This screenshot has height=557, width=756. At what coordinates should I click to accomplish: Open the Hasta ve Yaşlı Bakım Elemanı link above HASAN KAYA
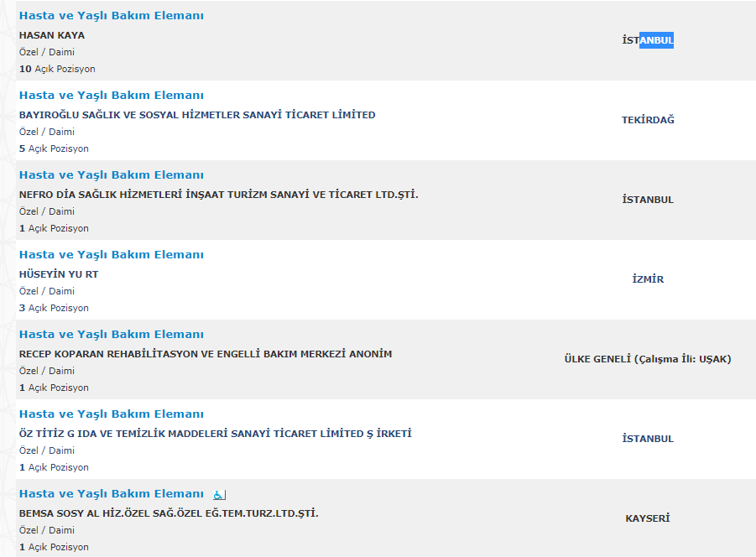(111, 16)
